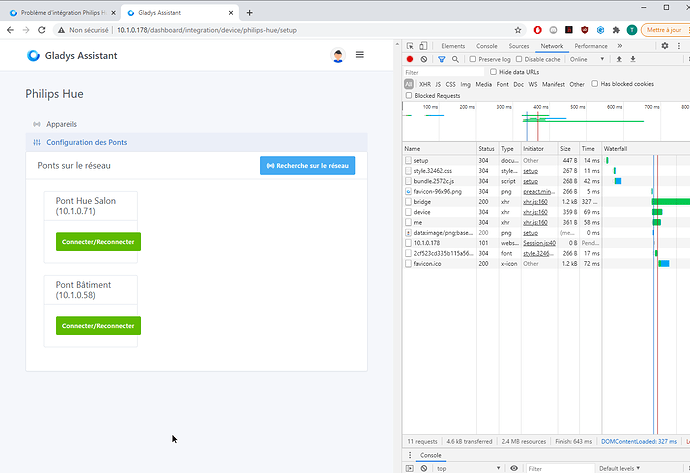690x473 pixels.
Task: Close the Gladys Assistant browser tab
Action: pyautogui.click(x=231, y=13)
